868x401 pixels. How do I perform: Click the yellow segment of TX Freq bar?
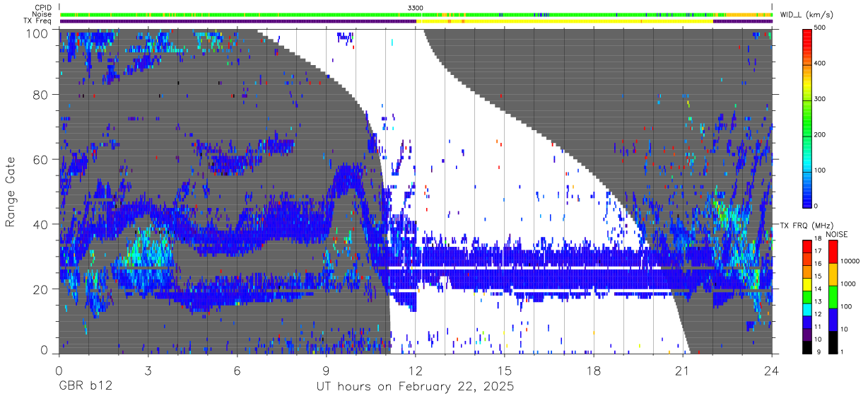tap(565, 21)
